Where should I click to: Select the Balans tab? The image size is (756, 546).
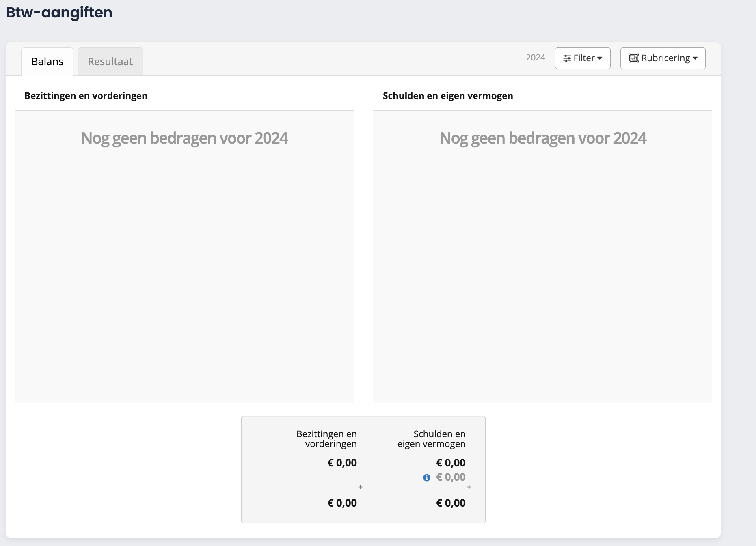(x=47, y=62)
